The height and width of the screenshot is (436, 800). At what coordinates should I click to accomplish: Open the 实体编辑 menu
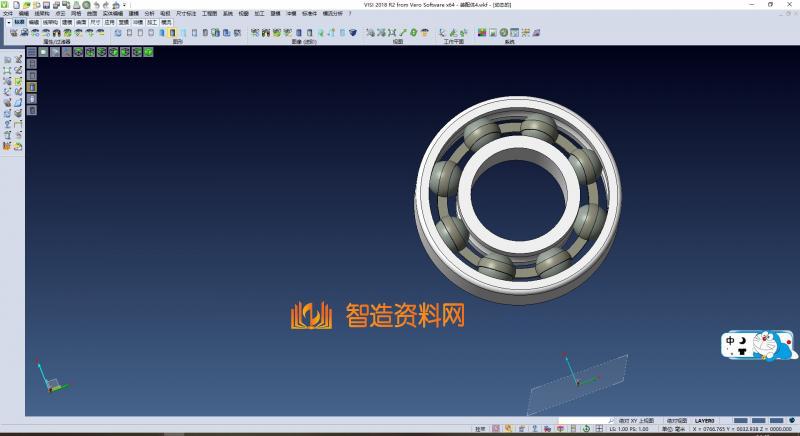click(x=112, y=13)
